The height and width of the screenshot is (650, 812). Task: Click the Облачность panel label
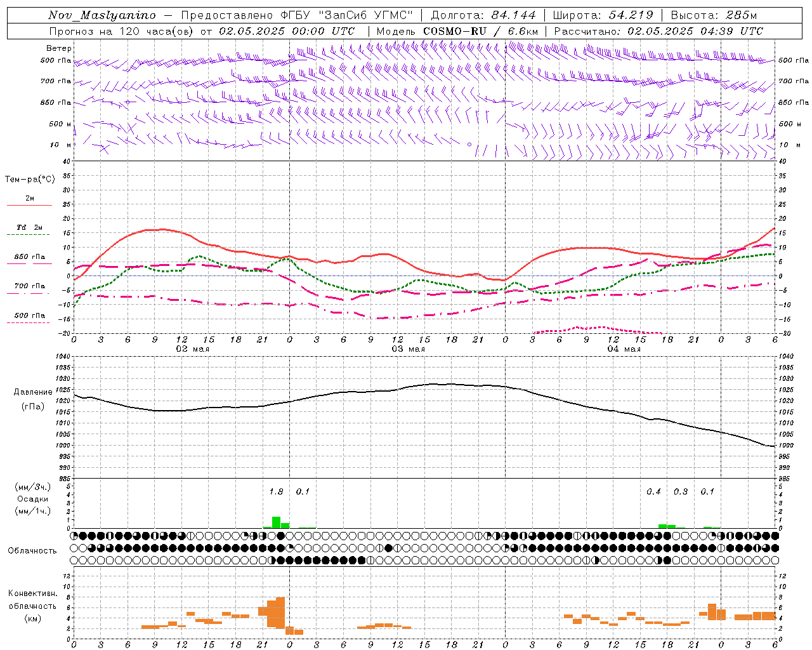[x=32, y=551]
